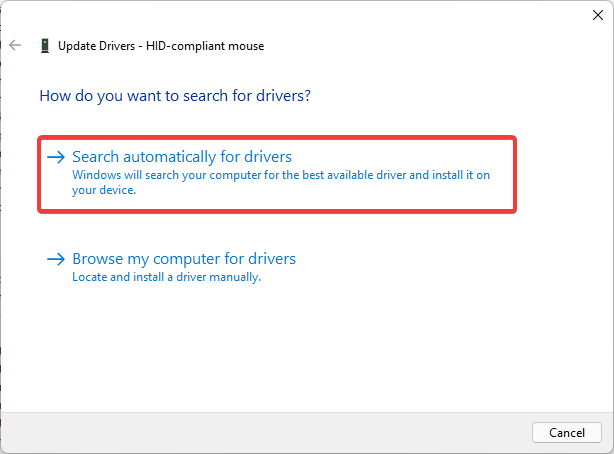
Task: Click the arrow icon beside Browse my computer
Action: click(56, 259)
